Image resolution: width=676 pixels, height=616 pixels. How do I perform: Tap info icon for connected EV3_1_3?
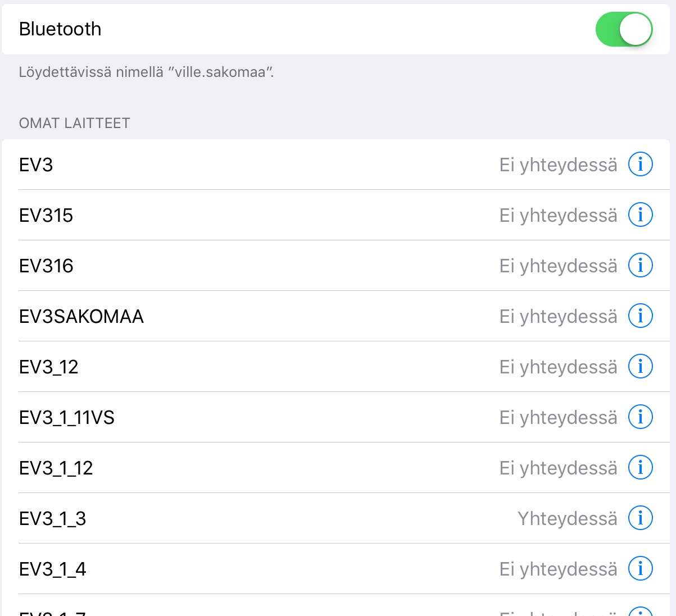pyautogui.click(x=640, y=518)
